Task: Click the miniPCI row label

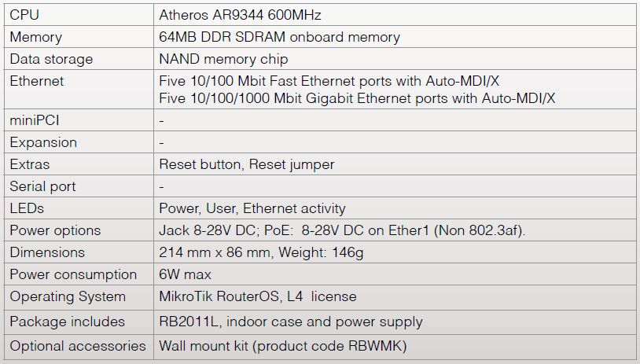Action: 35,120
